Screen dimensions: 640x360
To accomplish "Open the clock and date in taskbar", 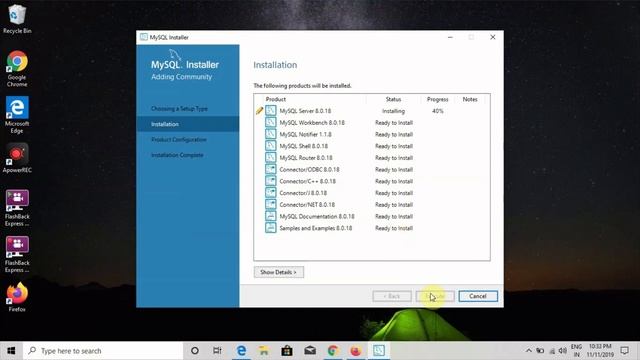I will 600,351.
